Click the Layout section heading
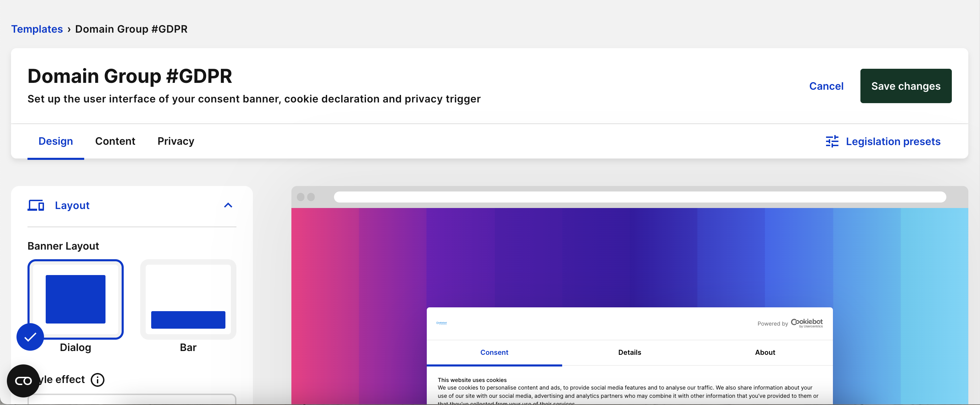 [72, 205]
